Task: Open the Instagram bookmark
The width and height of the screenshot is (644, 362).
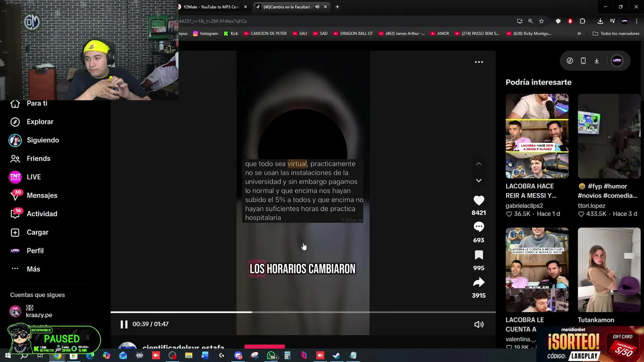Action: point(205,34)
